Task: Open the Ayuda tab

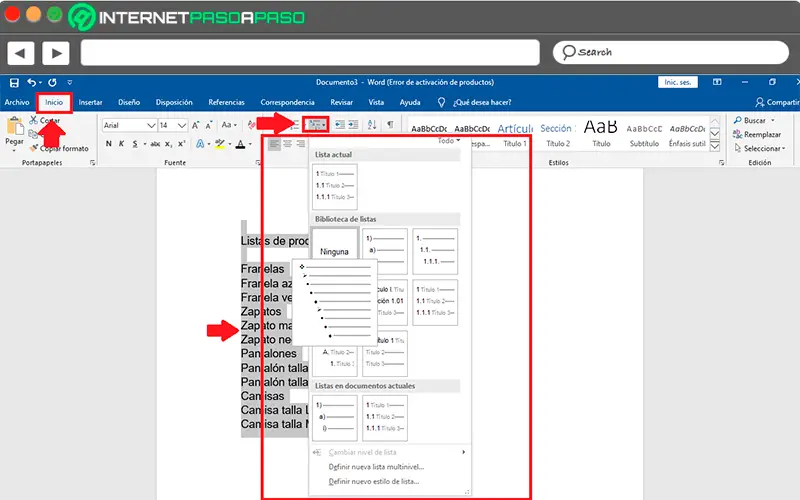Action: pos(410,102)
